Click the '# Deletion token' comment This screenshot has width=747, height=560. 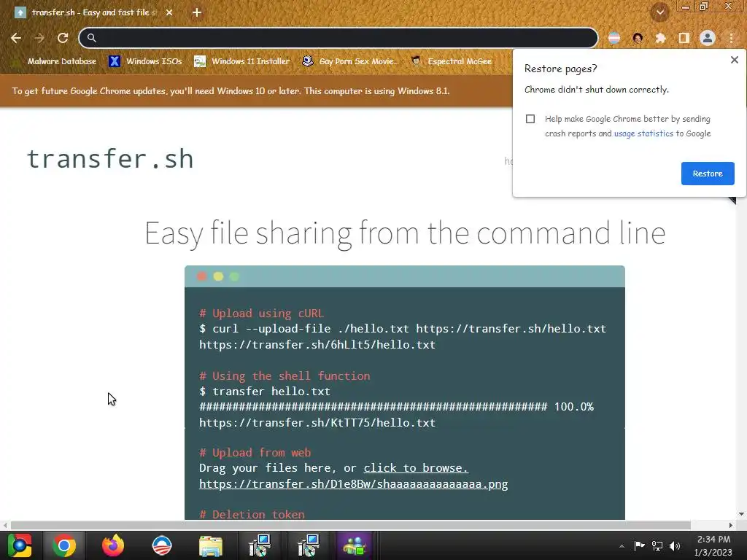(x=252, y=514)
